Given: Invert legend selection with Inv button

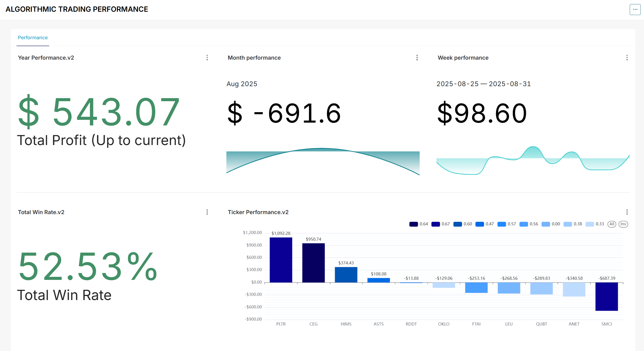Looking at the screenshot, I should tap(623, 224).
